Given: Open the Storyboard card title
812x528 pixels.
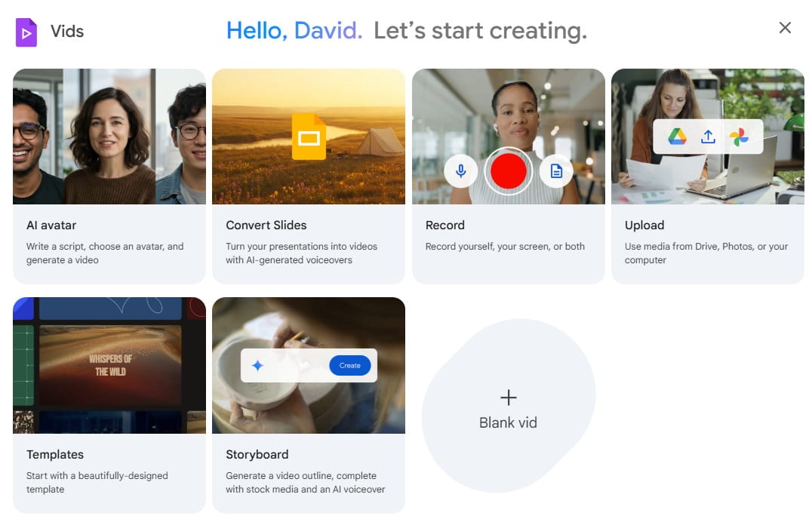Looking at the screenshot, I should tap(257, 454).
